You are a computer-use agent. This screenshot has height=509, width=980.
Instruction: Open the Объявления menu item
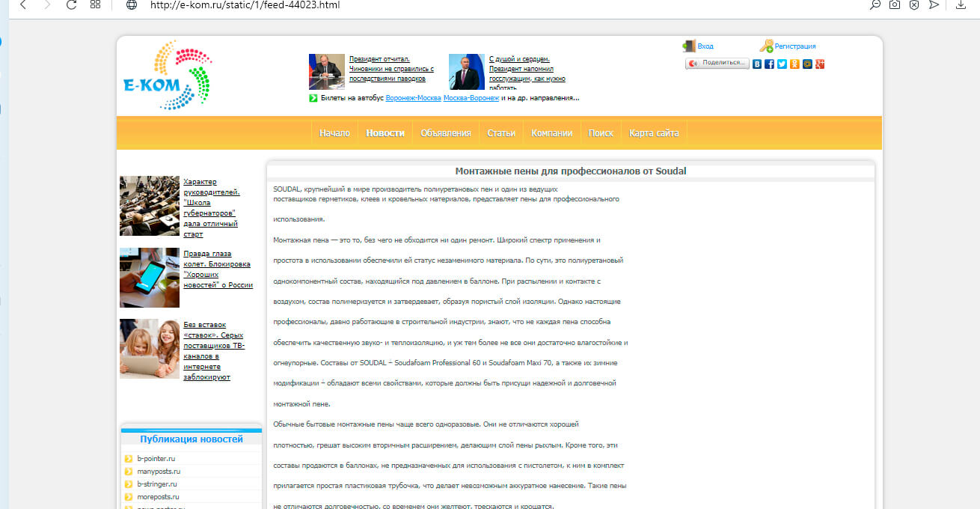(446, 133)
